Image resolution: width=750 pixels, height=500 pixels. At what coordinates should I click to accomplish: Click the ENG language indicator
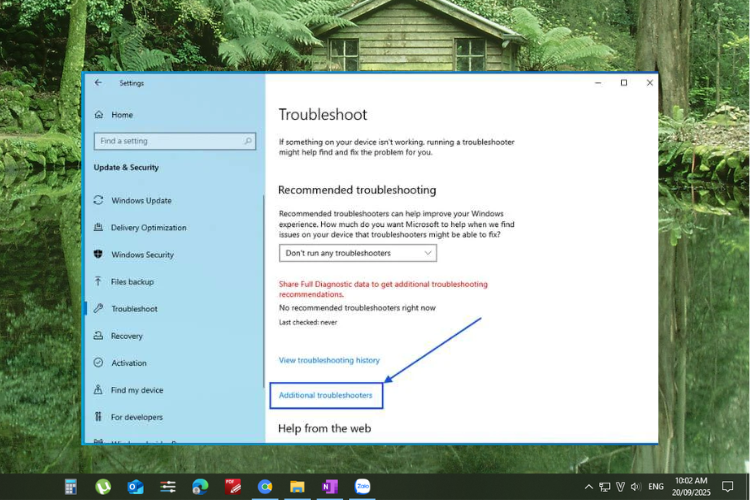[656, 487]
